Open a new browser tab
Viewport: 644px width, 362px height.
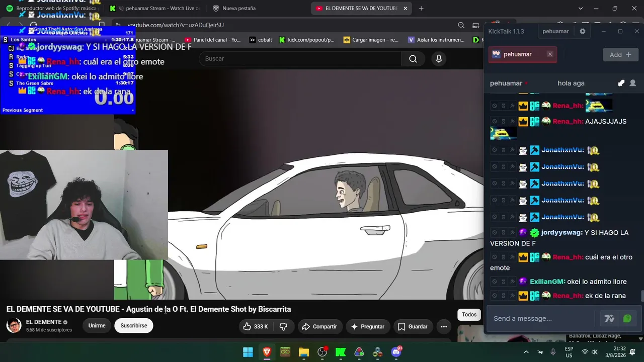[x=421, y=8]
